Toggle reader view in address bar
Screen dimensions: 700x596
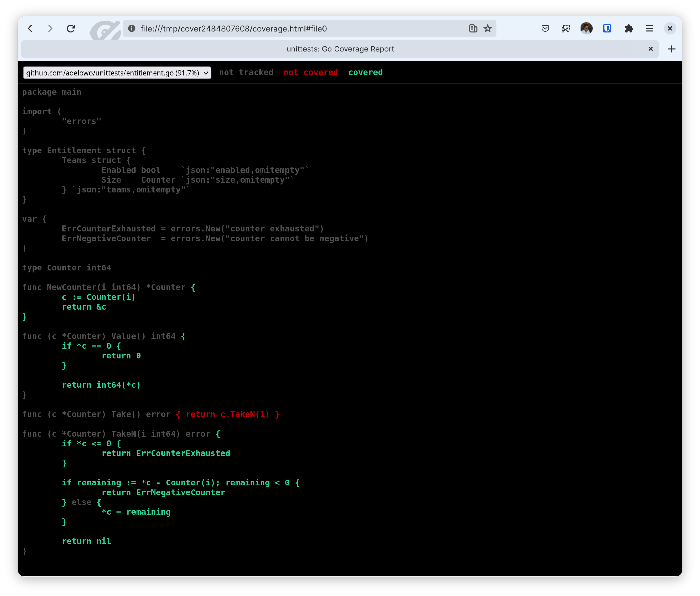click(x=473, y=28)
